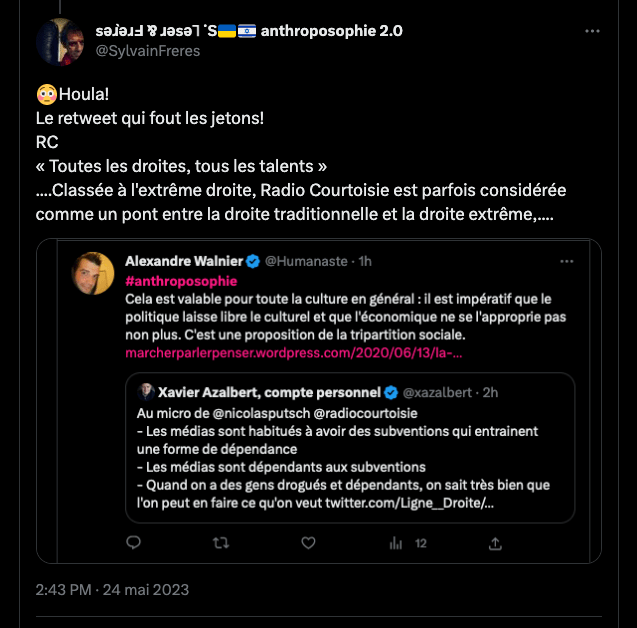
Task: Open more options on Alexandre Walnier's tweet
Action: 567,261
